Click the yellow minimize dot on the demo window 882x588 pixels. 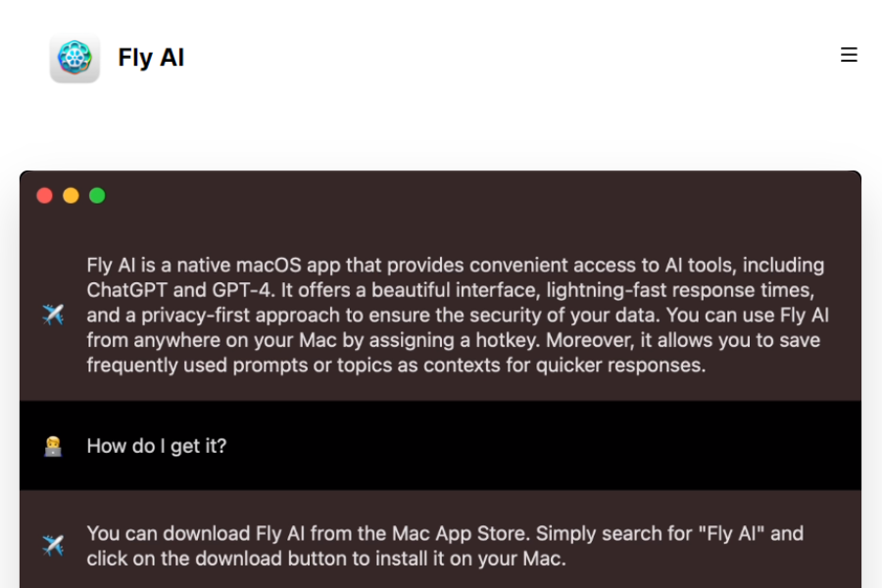[71, 195]
